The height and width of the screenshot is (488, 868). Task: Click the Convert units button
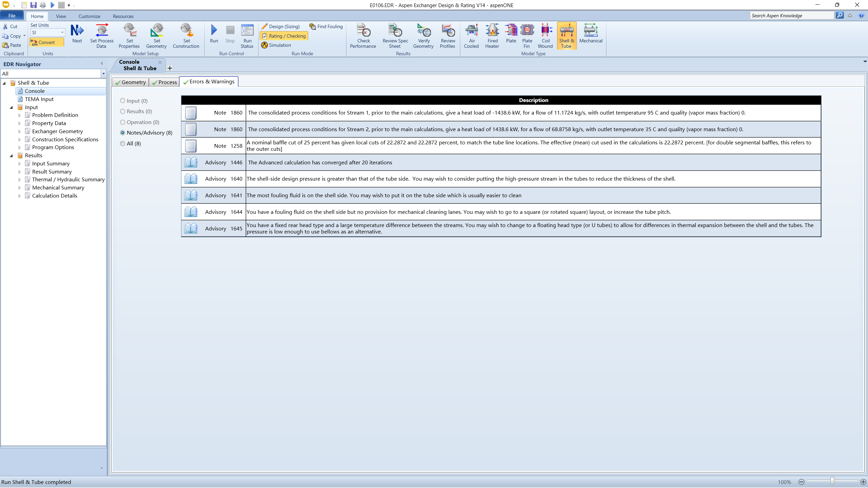[46, 42]
